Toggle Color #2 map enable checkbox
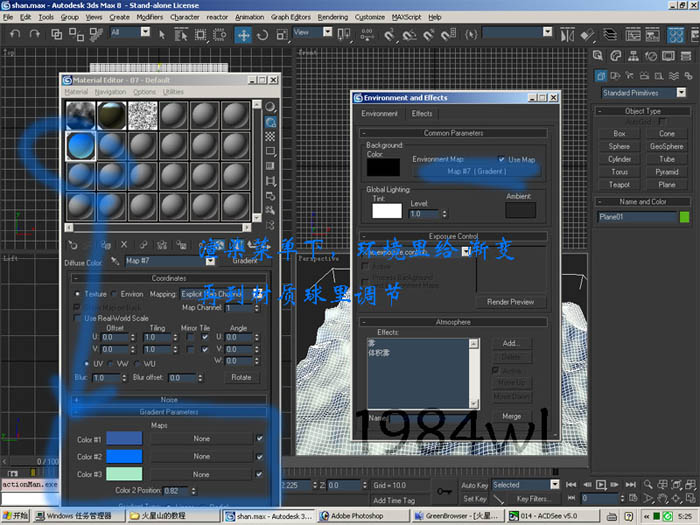700x525 pixels. coord(260,457)
